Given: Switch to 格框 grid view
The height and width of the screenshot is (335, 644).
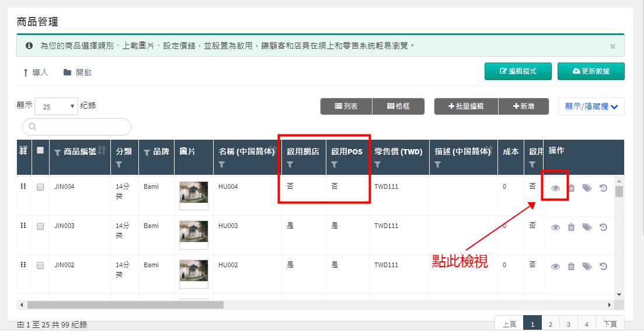Looking at the screenshot, I should (398, 106).
